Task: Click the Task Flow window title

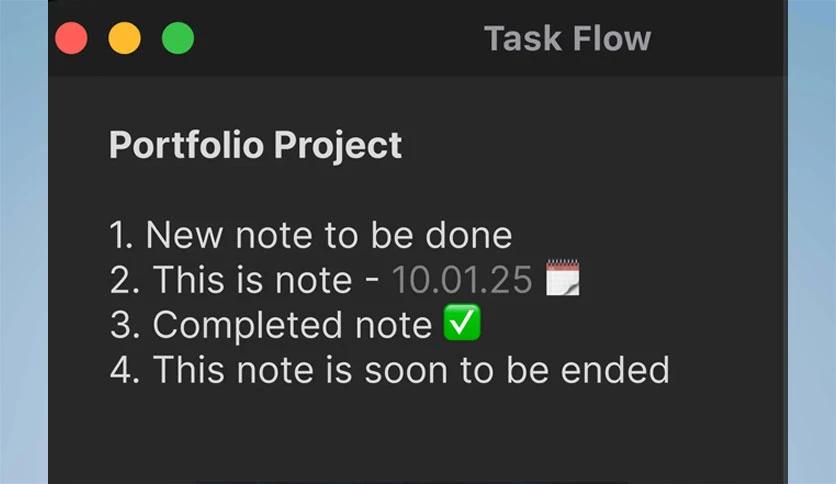Action: coord(567,39)
